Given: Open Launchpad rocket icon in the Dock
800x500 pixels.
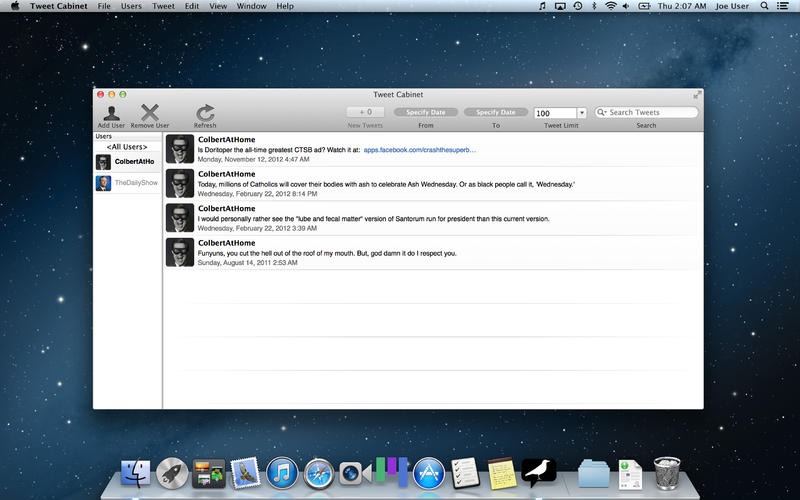Looking at the screenshot, I should coord(172,474).
